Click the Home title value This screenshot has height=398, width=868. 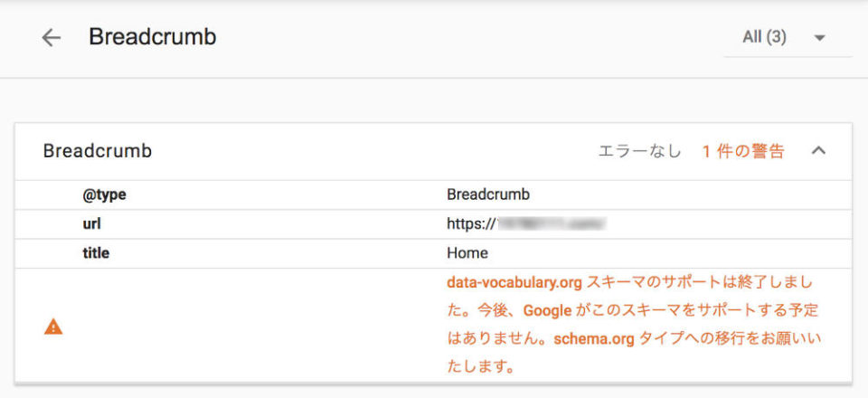(467, 253)
